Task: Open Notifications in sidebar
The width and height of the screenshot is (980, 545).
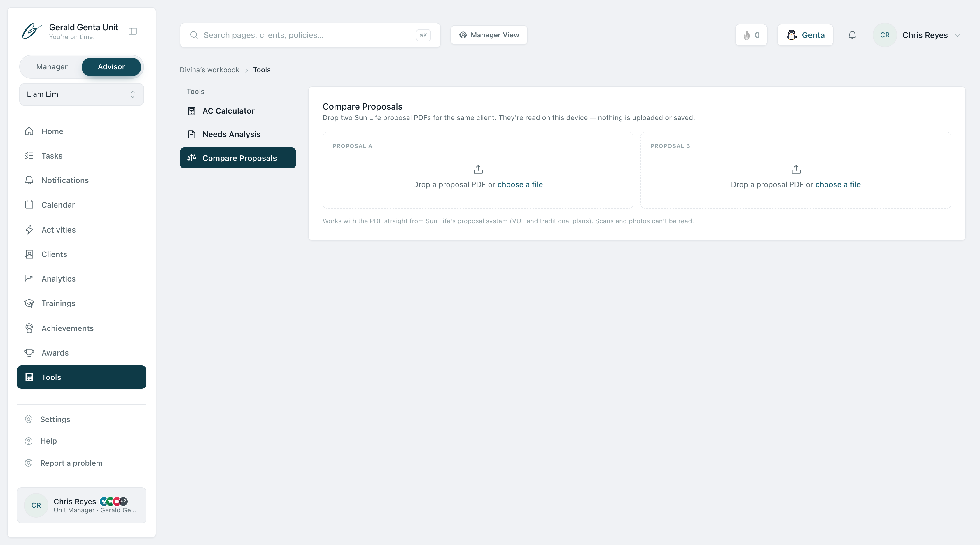Action: coord(81,180)
